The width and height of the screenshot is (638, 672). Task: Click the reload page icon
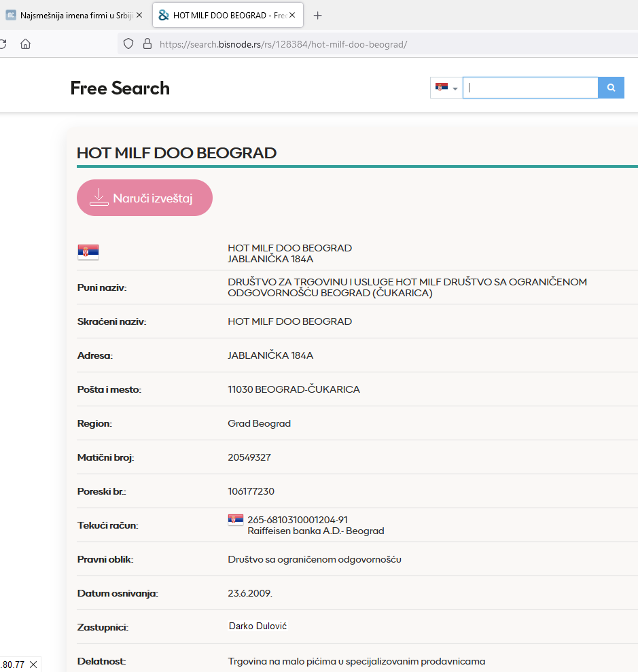3,44
